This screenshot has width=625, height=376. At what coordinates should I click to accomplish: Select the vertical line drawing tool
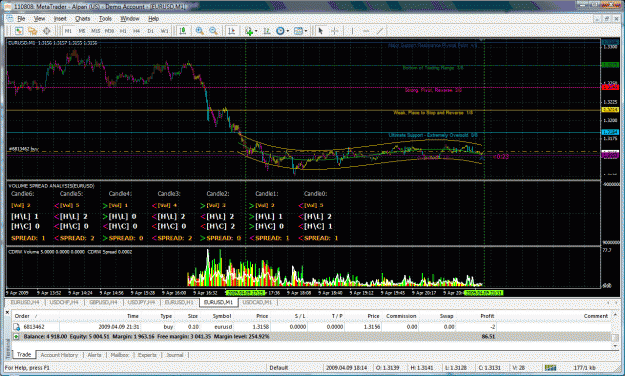(352, 31)
